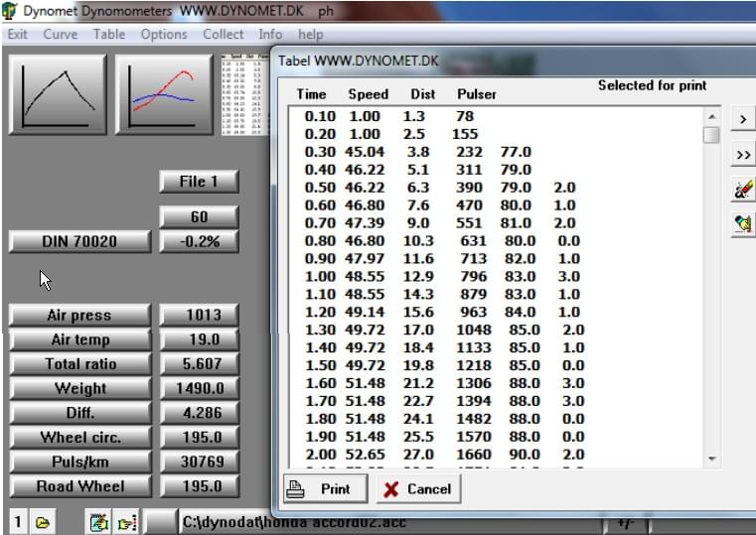
Task: Open the data table thumbnail
Action: (x=245, y=95)
